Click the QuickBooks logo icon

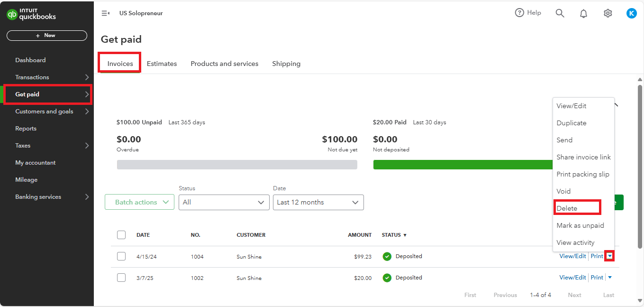12,15
